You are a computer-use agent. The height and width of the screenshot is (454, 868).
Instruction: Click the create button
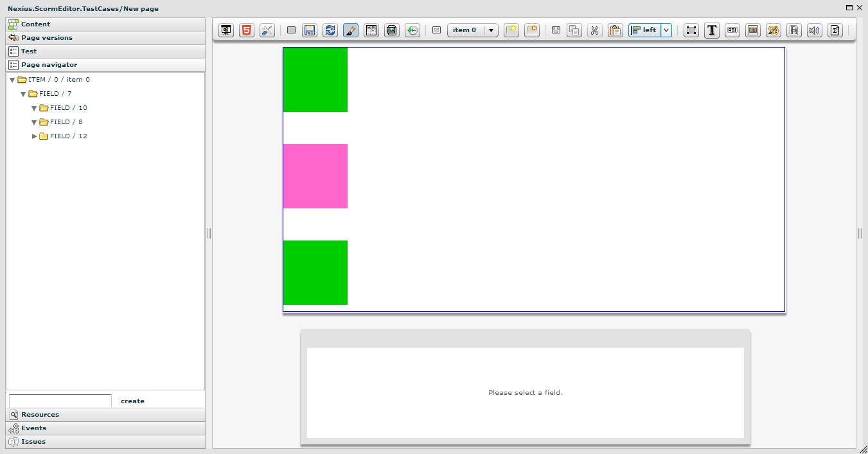pyautogui.click(x=132, y=401)
